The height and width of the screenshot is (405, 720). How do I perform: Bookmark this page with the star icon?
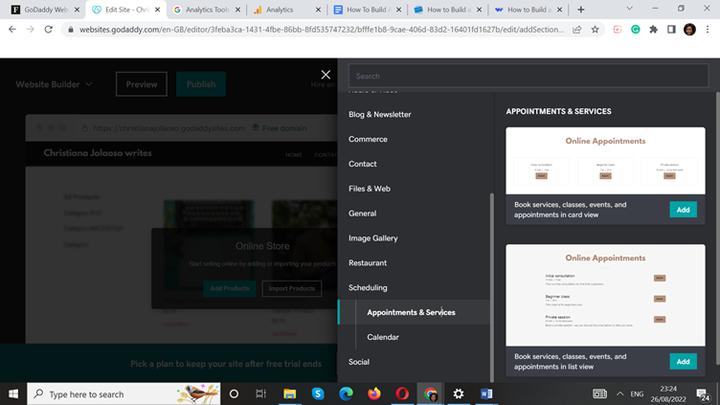click(x=596, y=30)
